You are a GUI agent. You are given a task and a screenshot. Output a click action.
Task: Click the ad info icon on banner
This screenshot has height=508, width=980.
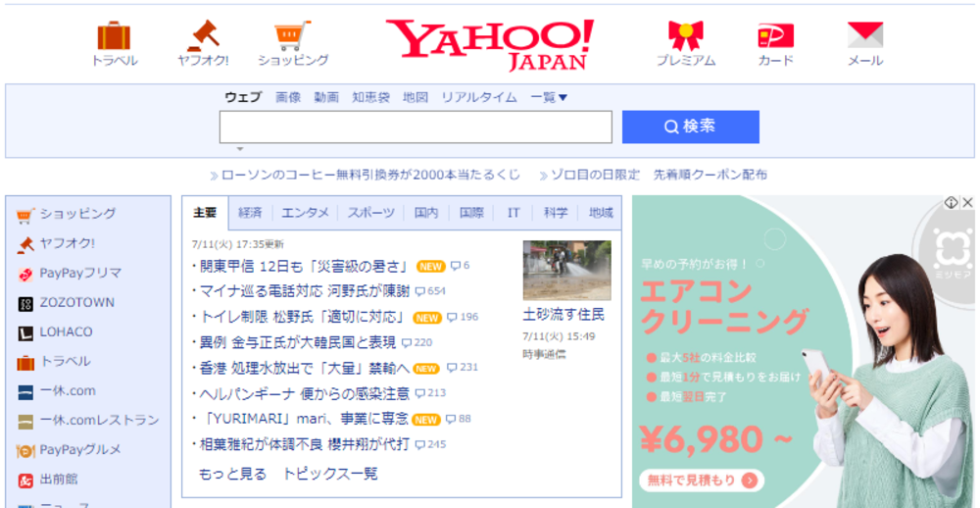(x=951, y=203)
